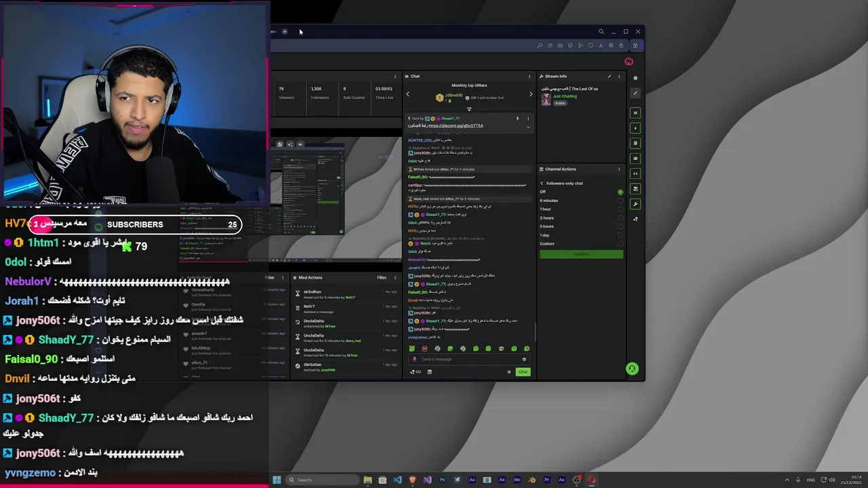Click the channel points icon below chat
The image size is (868, 488).
pyautogui.click(x=416, y=371)
